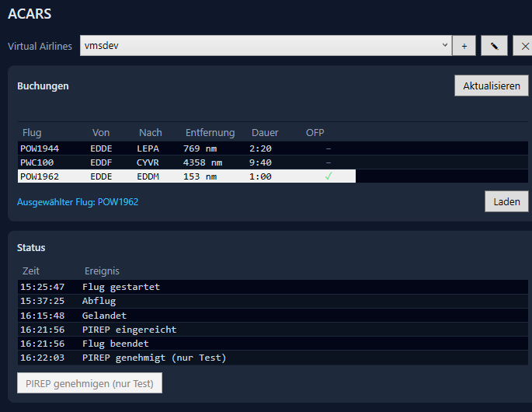Click the Status section heading
Viewport: 532px width, 412px height.
point(31,248)
